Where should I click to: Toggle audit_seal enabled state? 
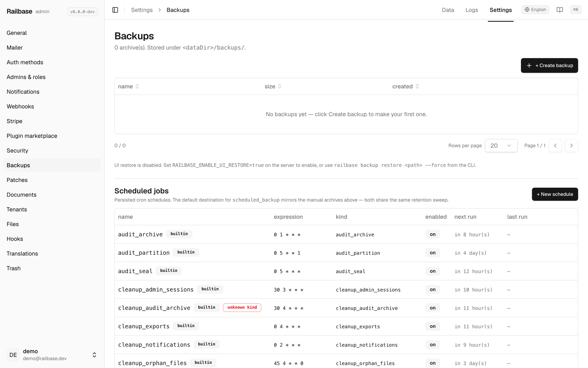[433, 271]
